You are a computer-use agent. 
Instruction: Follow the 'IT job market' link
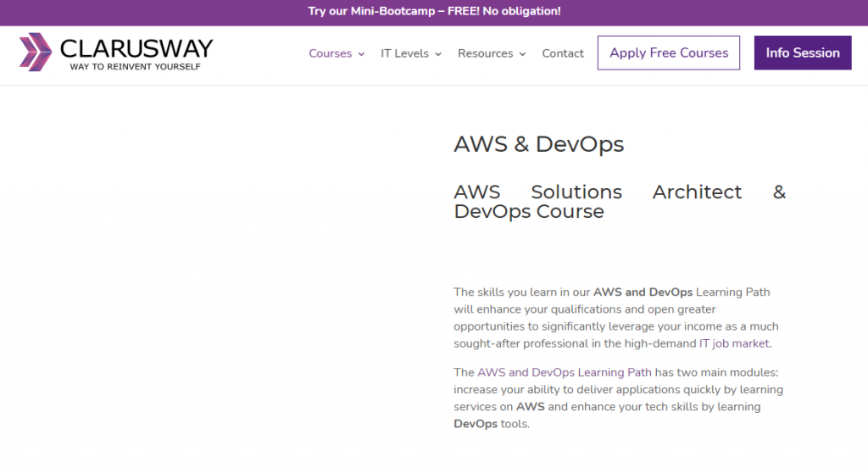pyautogui.click(x=735, y=343)
